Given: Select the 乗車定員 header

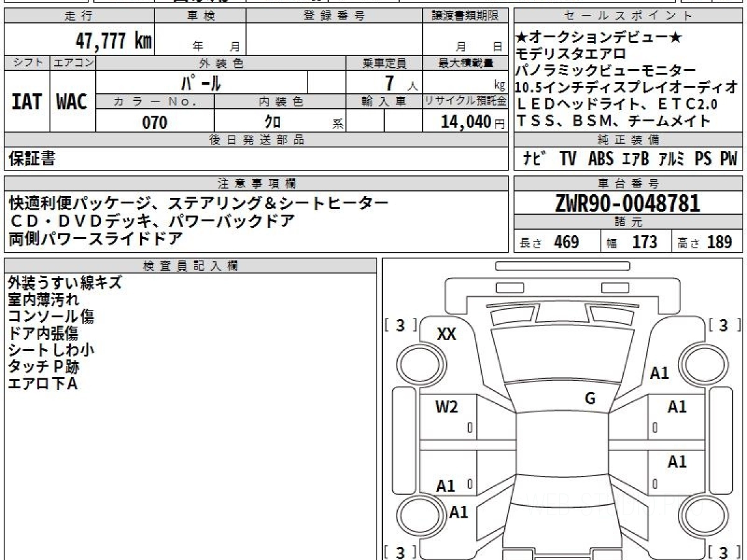Looking at the screenshot, I should click(x=384, y=63).
